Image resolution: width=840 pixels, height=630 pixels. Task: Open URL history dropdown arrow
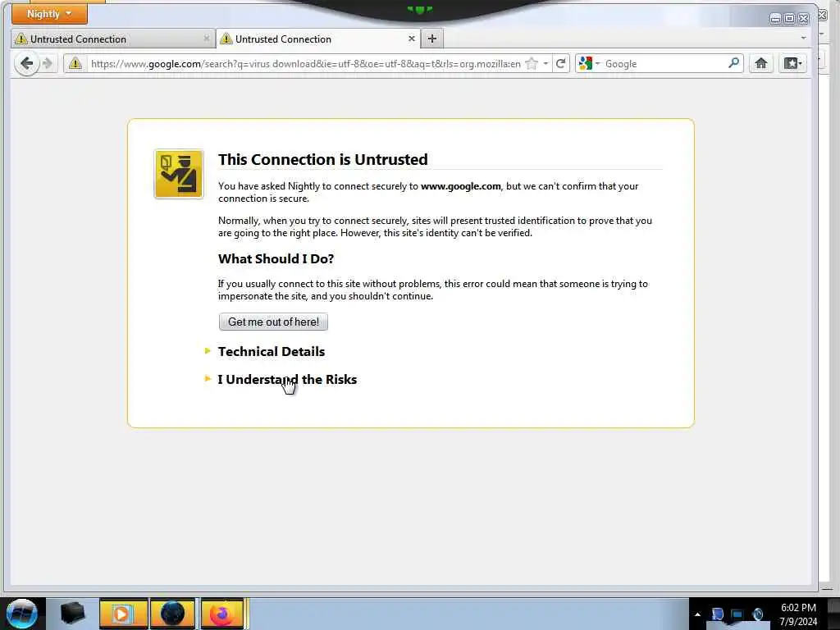546,64
